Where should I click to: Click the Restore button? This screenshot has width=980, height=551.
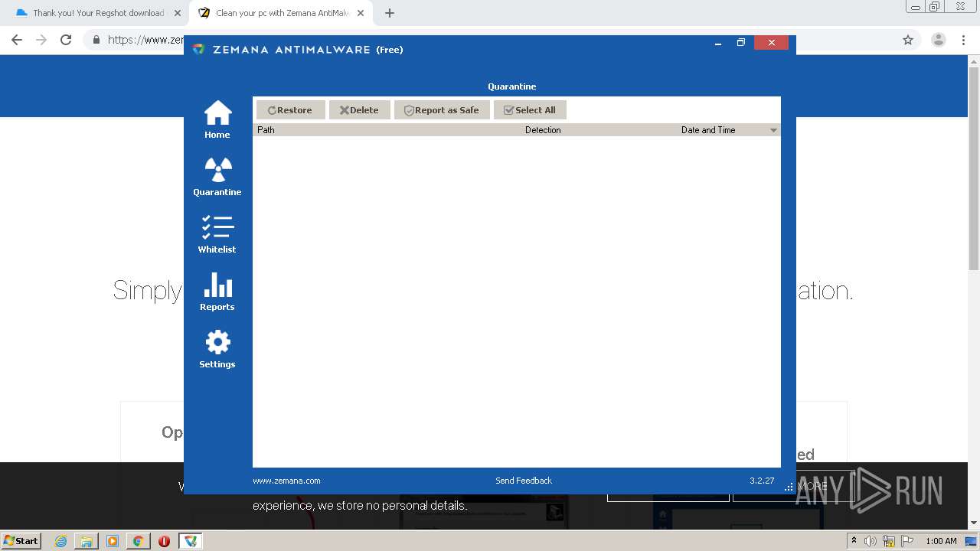pyautogui.click(x=291, y=110)
